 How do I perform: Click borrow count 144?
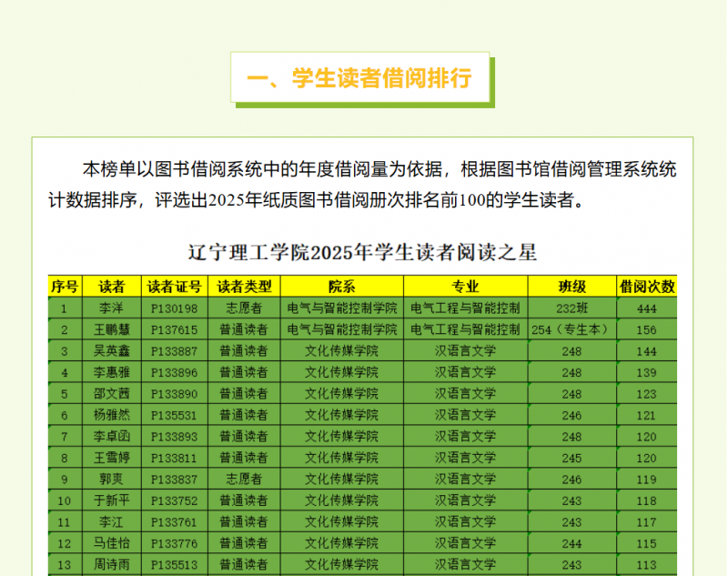(x=647, y=351)
